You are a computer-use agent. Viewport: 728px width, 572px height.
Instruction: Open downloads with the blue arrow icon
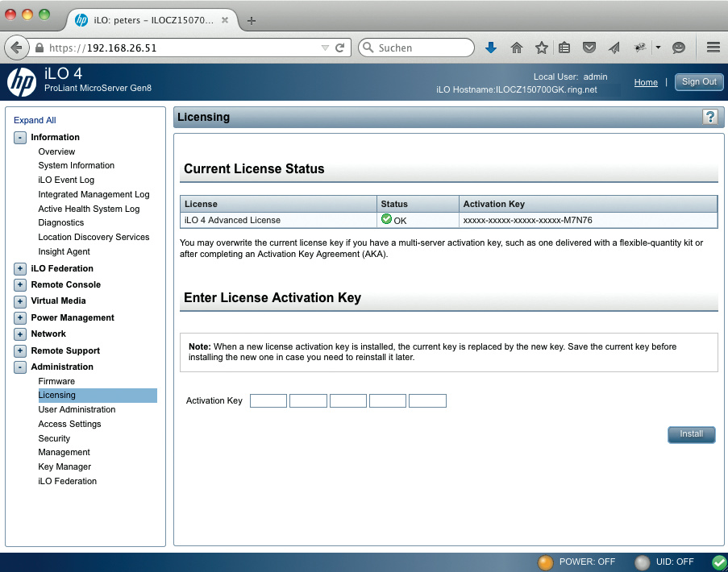(x=491, y=48)
